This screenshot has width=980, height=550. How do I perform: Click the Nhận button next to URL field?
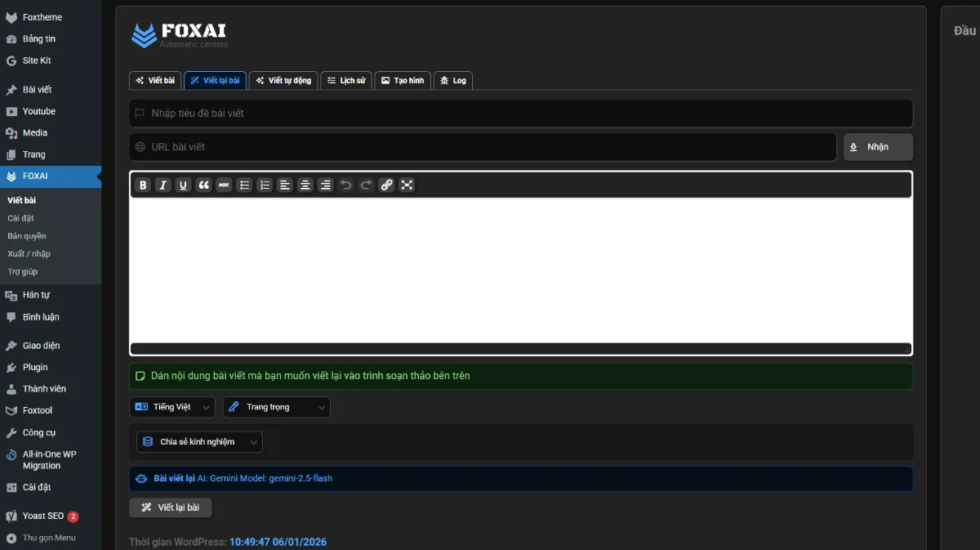tap(877, 146)
